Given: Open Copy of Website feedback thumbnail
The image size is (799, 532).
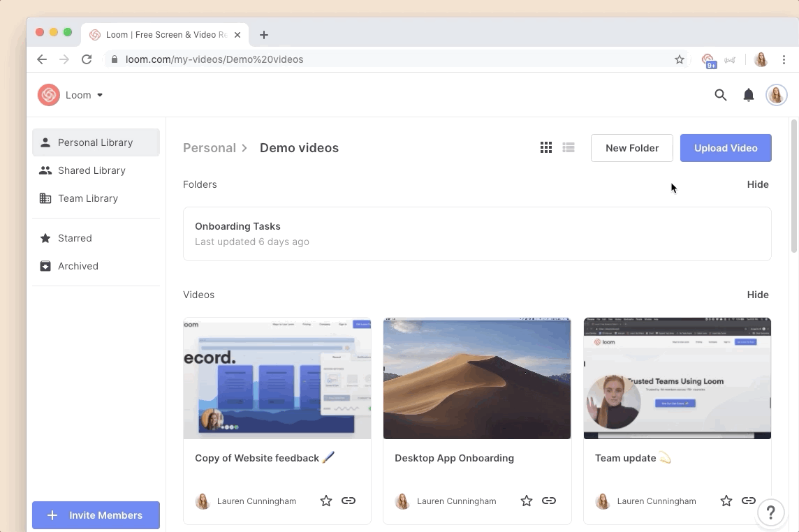Looking at the screenshot, I should [x=277, y=378].
